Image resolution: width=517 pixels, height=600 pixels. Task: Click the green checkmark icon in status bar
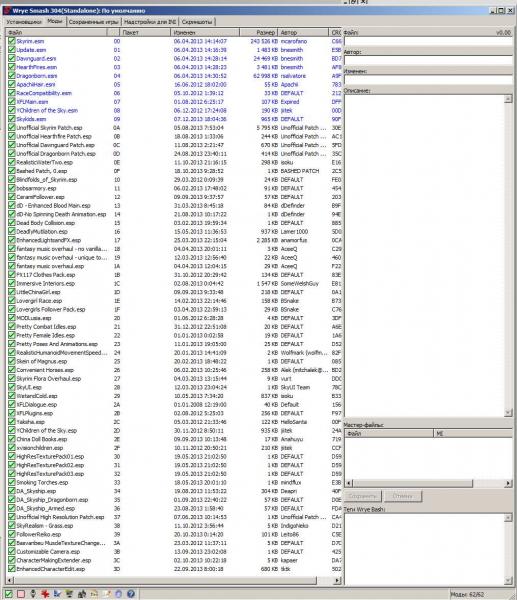pyautogui.click(x=8, y=594)
